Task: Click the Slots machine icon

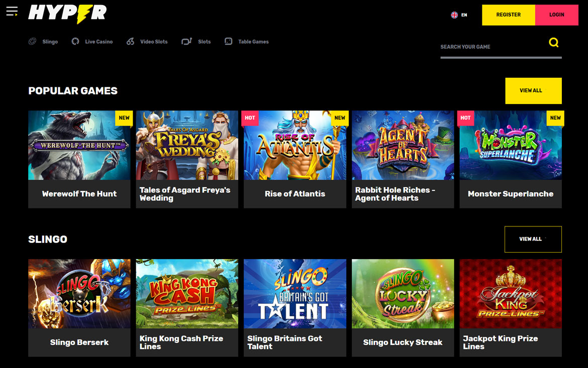Action: pos(186,42)
